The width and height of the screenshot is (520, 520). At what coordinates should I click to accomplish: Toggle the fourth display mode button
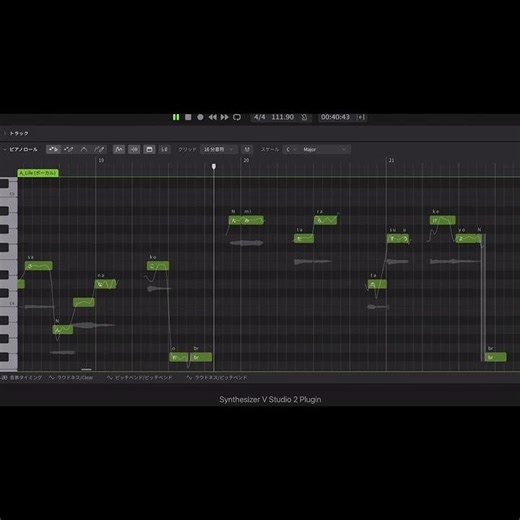(164, 149)
